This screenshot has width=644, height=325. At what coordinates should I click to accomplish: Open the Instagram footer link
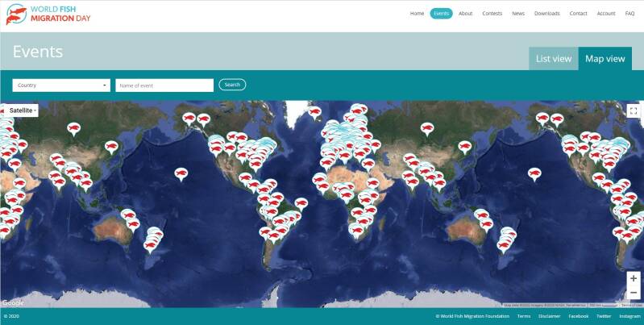point(630,316)
